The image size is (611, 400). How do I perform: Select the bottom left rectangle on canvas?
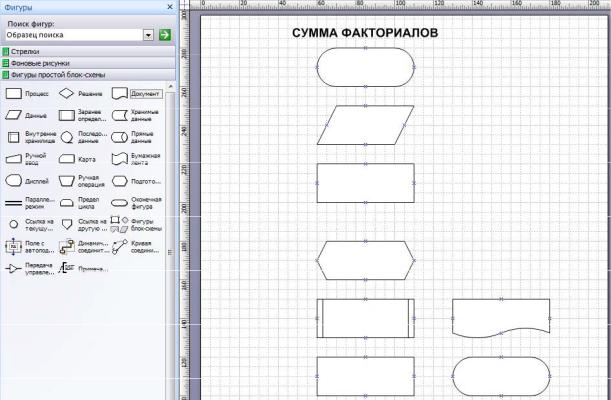[366, 376]
